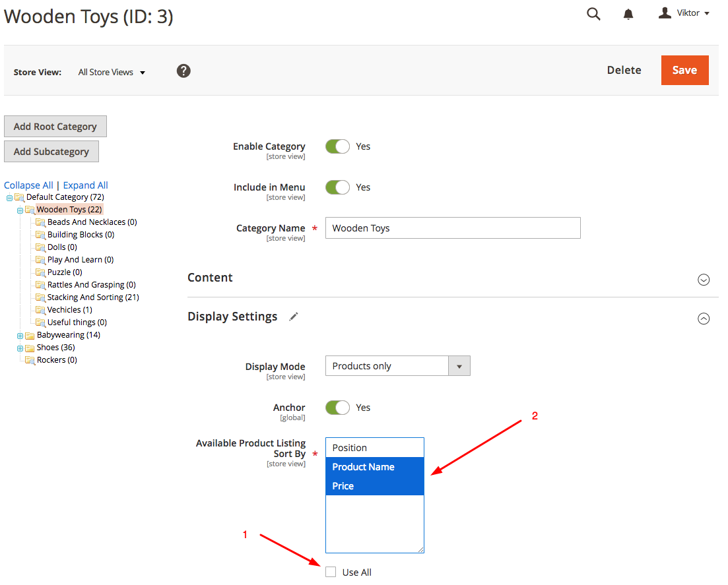Click the search magnifier icon

[593, 14]
